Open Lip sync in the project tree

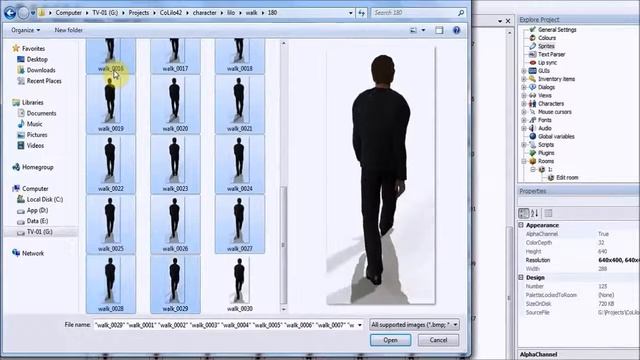(x=547, y=62)
